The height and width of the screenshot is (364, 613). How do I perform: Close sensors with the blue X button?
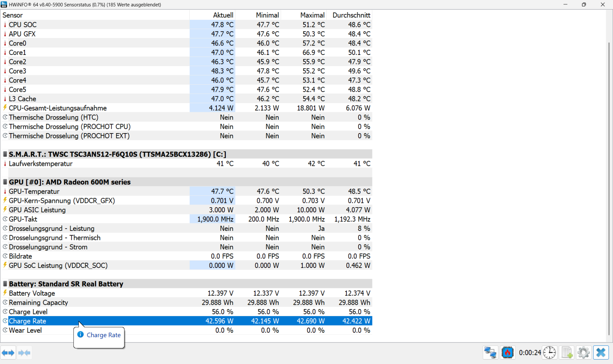tap(601, 353)
